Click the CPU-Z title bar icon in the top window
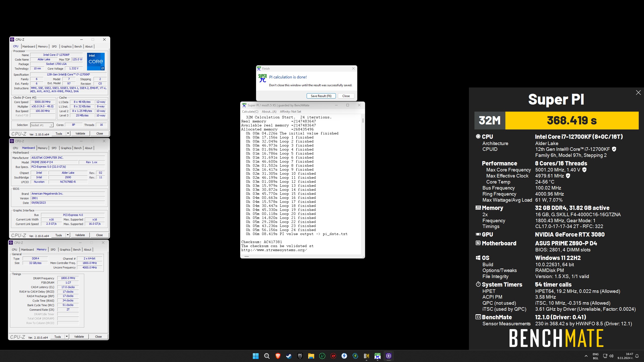The height and width of the screenshot is (362, 644). coord(12,39)
